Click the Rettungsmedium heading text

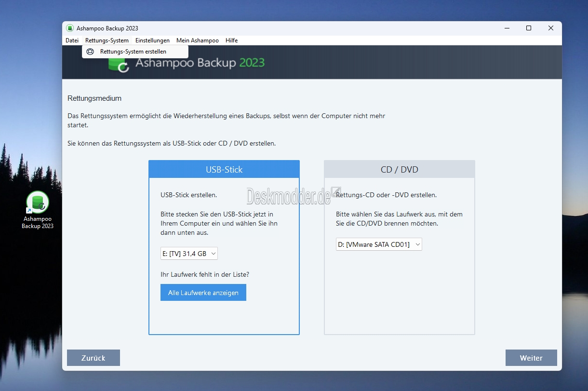pos(94,98)
